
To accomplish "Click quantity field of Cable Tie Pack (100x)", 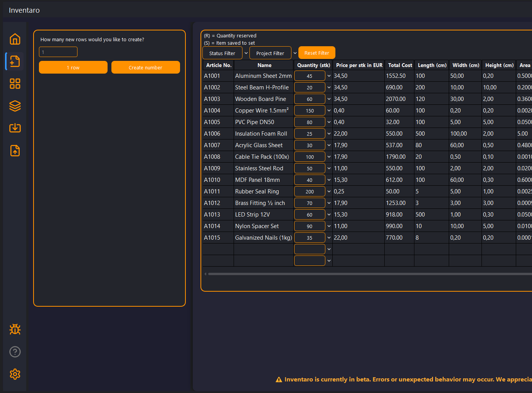I will click(x=310, y=157).
